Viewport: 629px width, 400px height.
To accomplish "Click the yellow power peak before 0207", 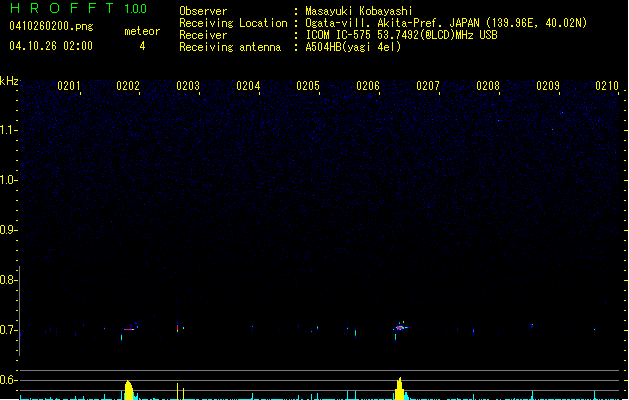I will (399, 388).
